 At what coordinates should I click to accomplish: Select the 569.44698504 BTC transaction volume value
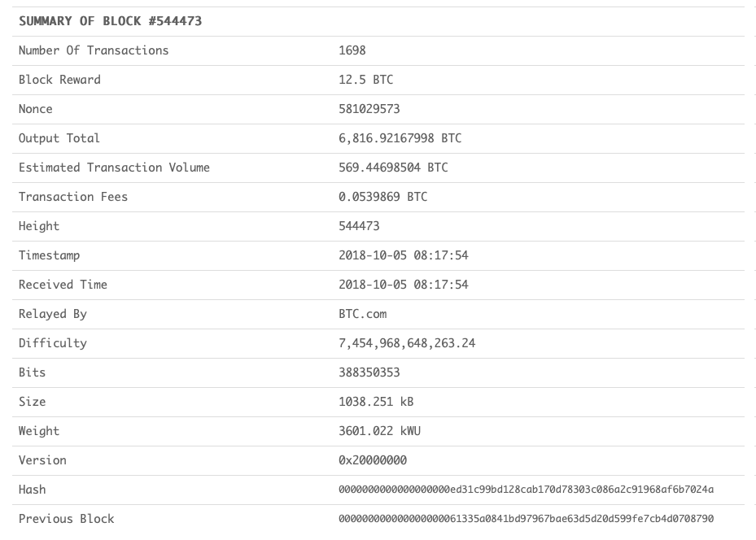click(393, 168)
